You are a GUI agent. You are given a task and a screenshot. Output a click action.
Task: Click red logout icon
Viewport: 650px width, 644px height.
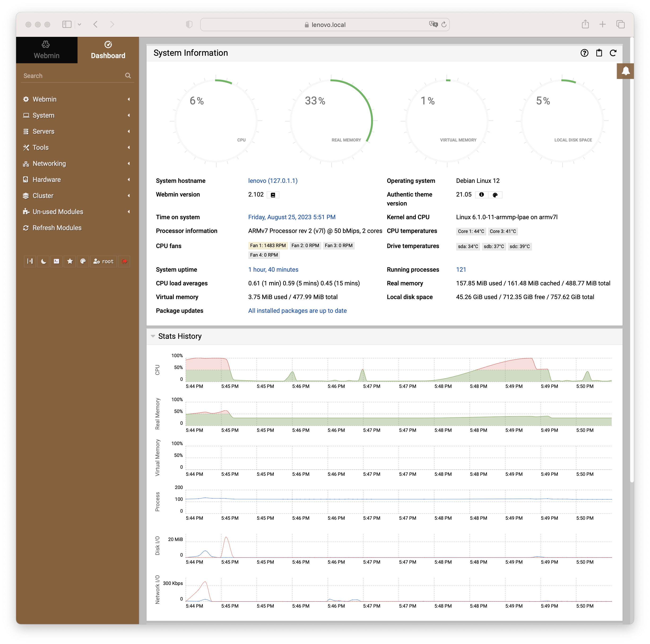[124, 261]
